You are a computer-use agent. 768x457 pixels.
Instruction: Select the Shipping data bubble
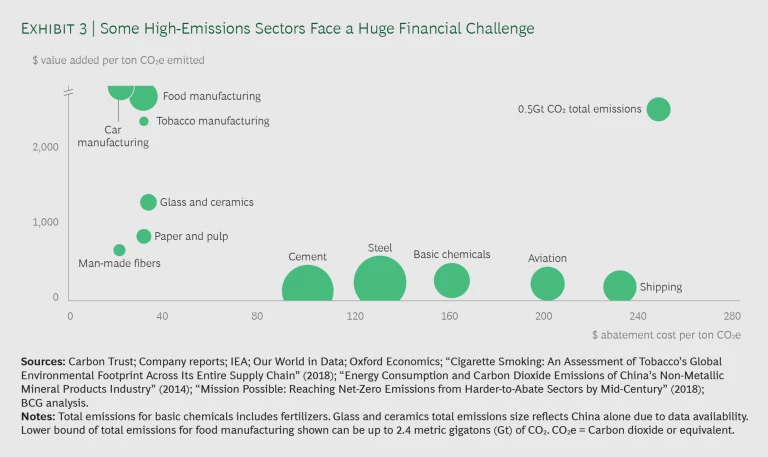coord(620,287)
